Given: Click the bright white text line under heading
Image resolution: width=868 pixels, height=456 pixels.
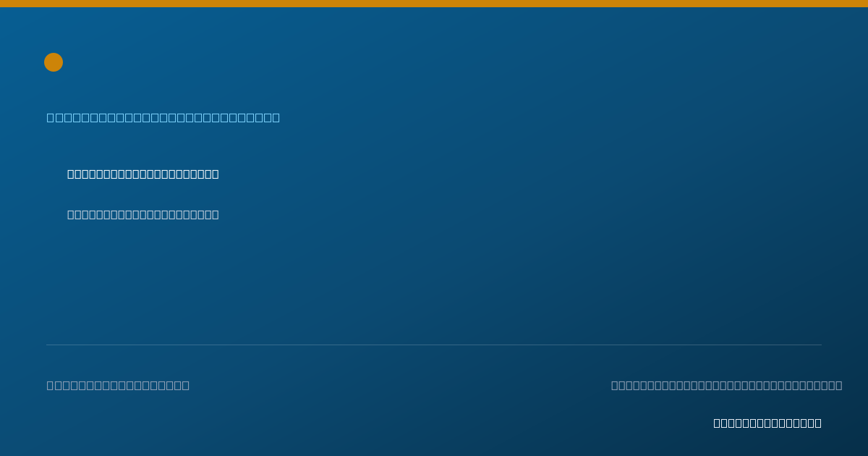Looking at the screenshot, I should [143, 174].
